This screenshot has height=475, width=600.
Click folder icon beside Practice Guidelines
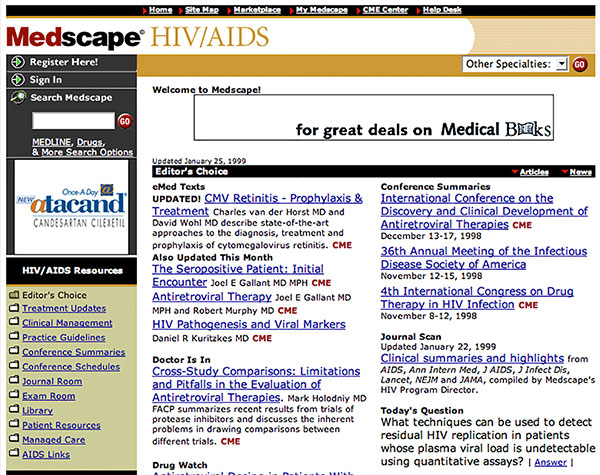point(14,336)
